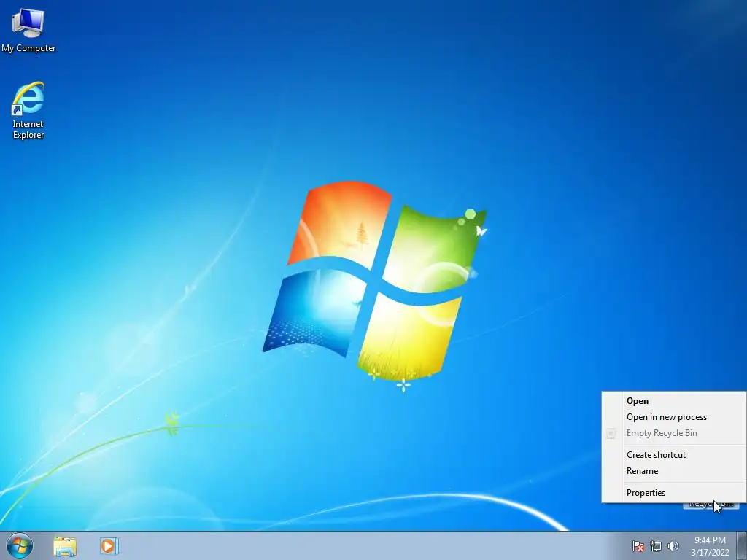Click the My Computer label text
Viewport: 747px width, 560px height.
(28, 48)
